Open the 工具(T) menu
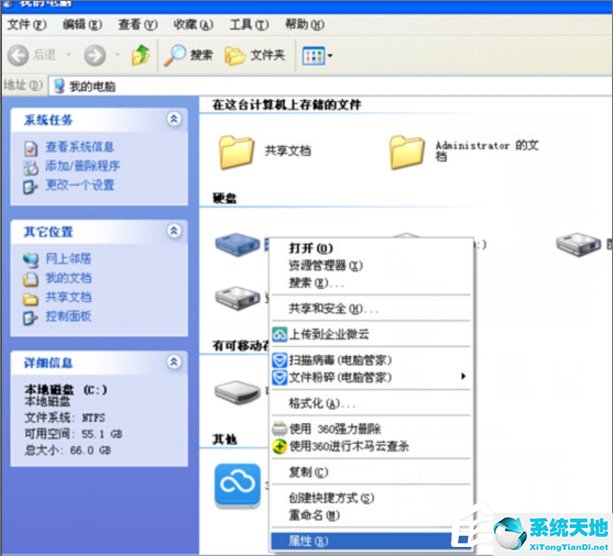 click(x=249, y=25)
